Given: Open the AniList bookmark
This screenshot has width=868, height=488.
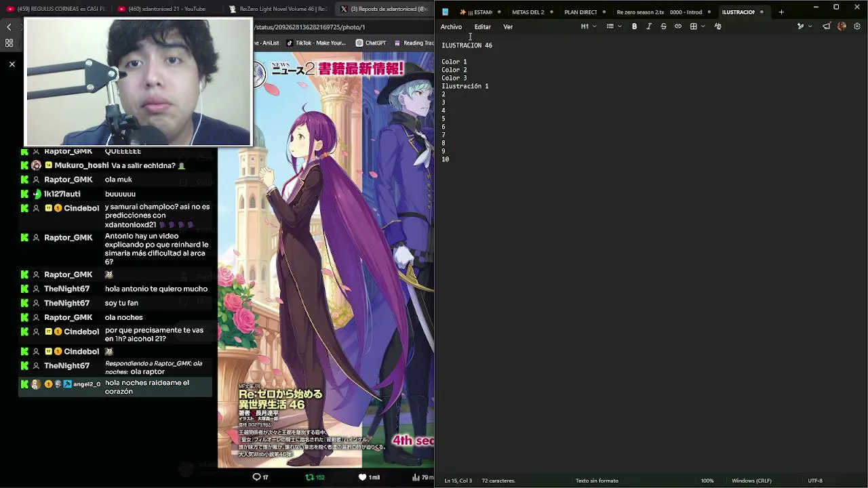Looking at the screenshot, I should pyautogui.click(x=267, y=43).
